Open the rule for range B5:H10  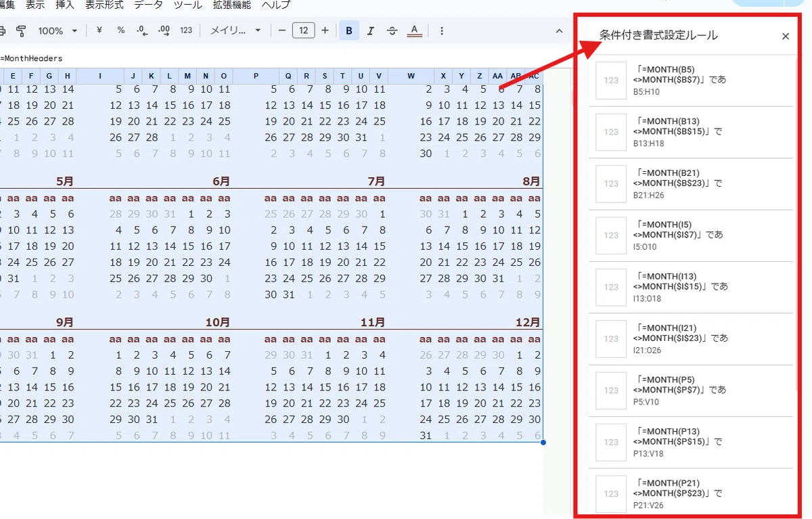pyautogui.click(x=691, y=80)
